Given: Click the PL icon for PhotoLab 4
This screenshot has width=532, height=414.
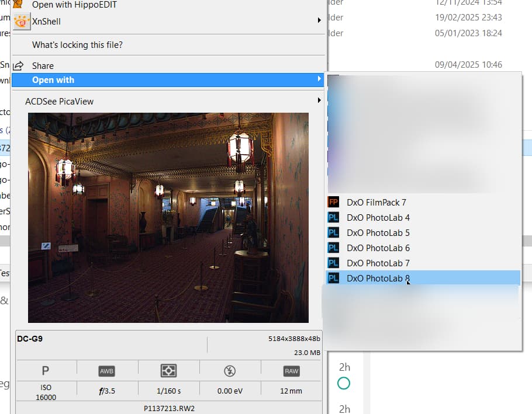Looking at the screenshot, I should (333, 217).
